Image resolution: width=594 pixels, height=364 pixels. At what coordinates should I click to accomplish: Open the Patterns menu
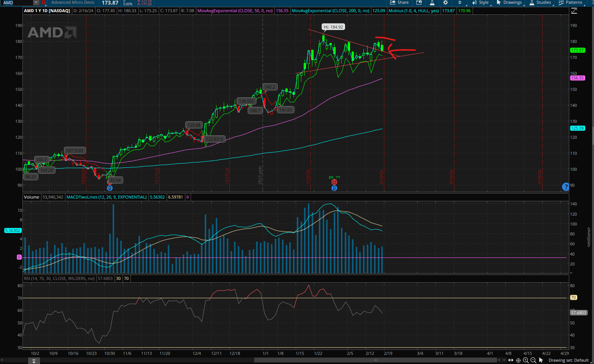pyautogui.click(x=570, y=2)
